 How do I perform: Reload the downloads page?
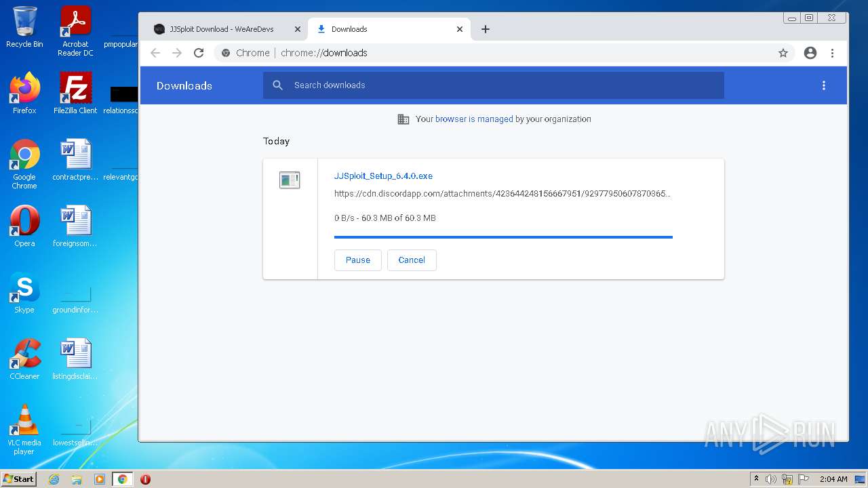coord(199,53)
